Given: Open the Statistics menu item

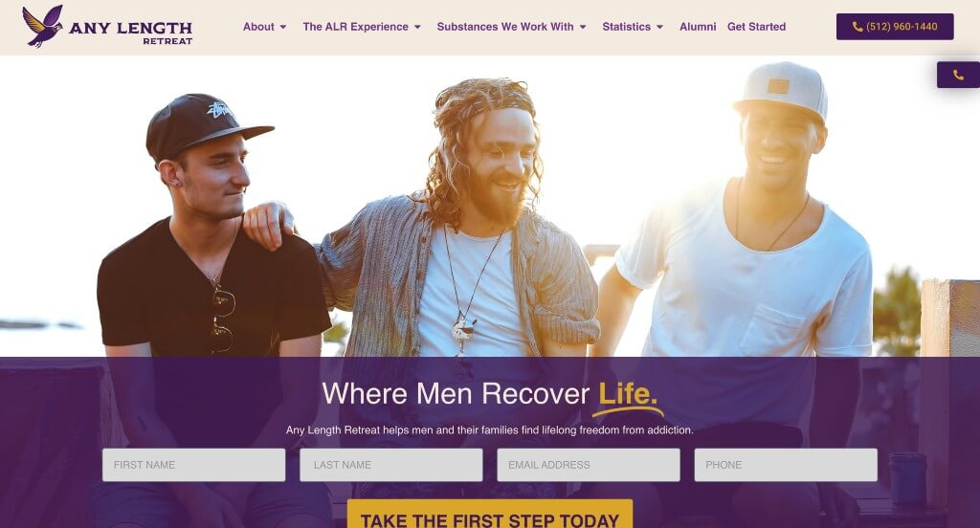Looking at the screenshot, I should click(x=626, y=27).
